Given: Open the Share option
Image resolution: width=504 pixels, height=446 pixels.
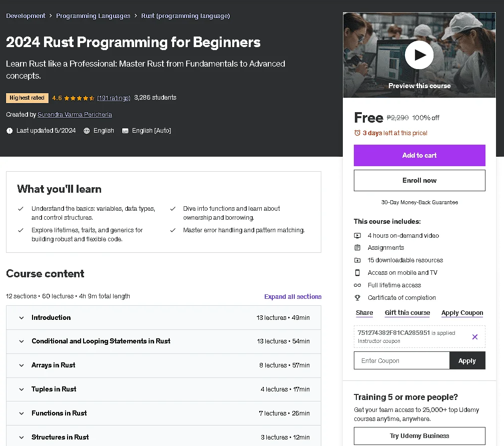Looking at the screenshot, I should coord(364,312).
